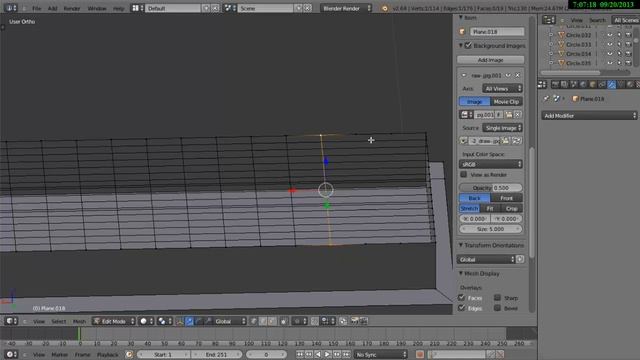Open the Blender Render engine dropdown
The image size is (640, 360).
pyautogui.click(x=346, y=8)
